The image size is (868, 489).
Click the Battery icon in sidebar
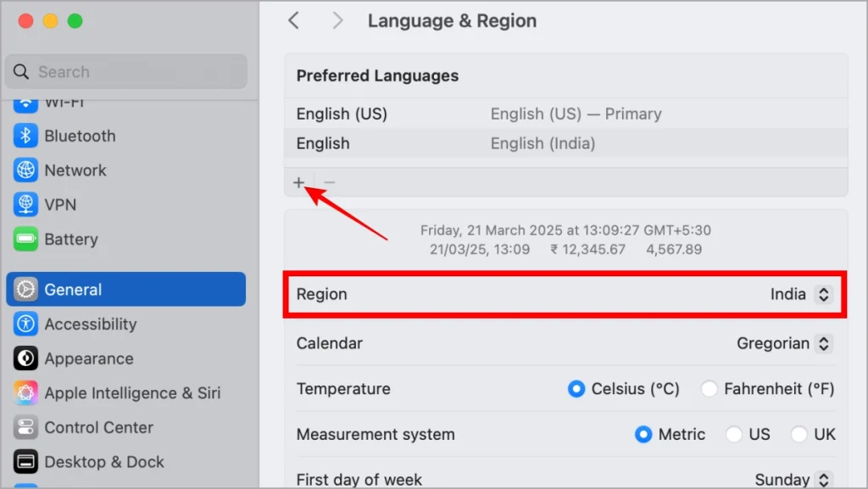26,240
